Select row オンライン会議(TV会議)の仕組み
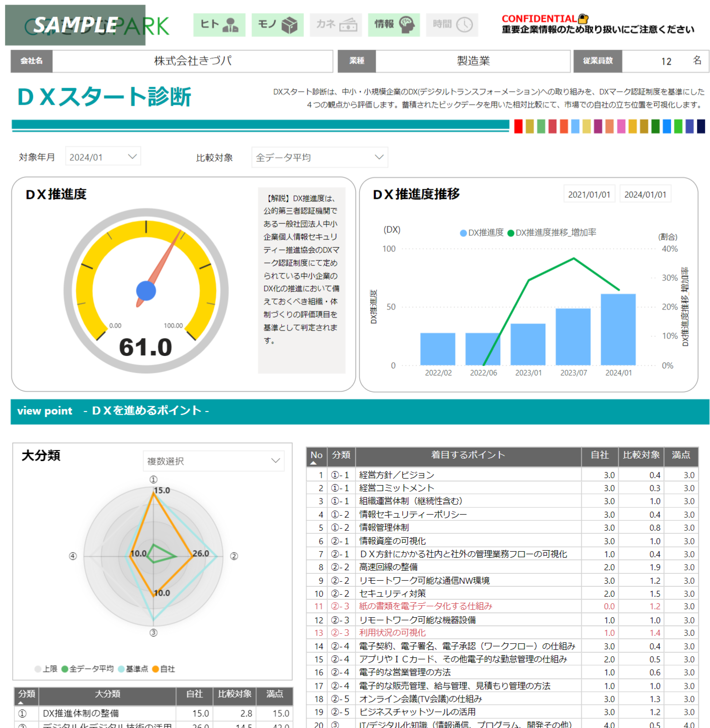 point(502,699)
